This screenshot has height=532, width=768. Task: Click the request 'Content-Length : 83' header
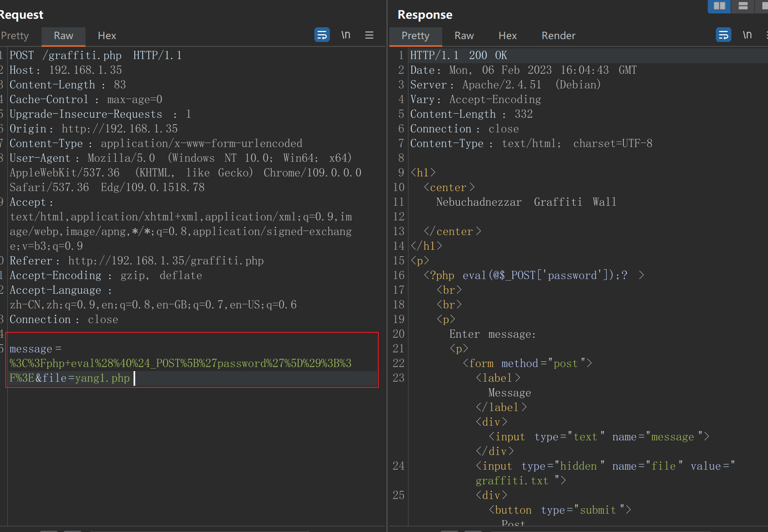(x=68, y=85)
